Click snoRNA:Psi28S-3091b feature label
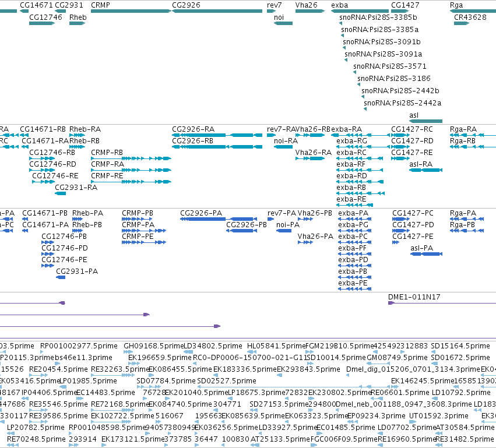This screenshot has height=448, width=496. pyautogui.click(x=382, y=42)
